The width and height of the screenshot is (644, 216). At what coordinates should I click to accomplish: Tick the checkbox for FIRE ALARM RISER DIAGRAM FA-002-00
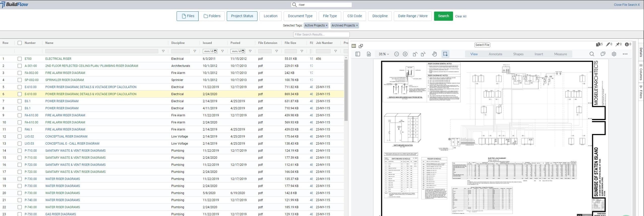pos(20,73)
